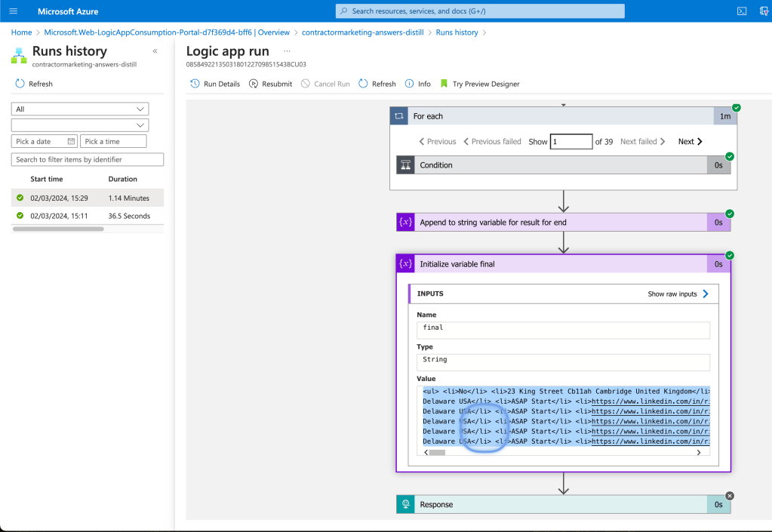Image resolution: width=772 pixels, height=532 pixels.
Task: Click the Logic App icon next to Runs history
Action: tap(19, 56)
